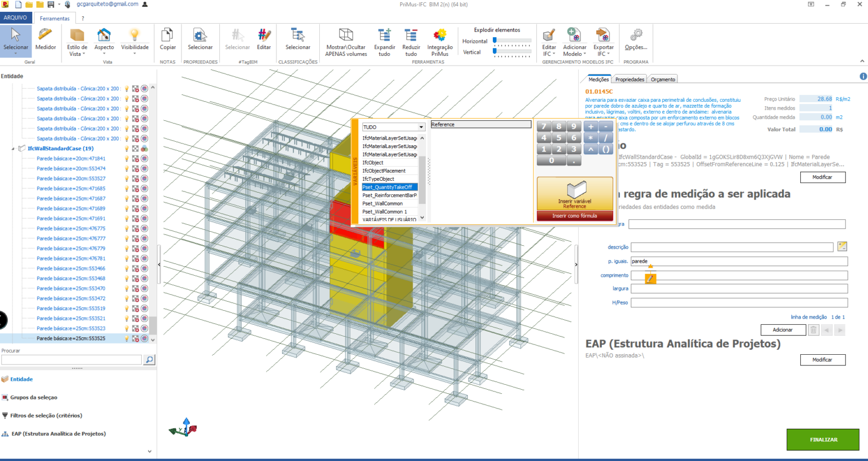Click the red visibility toggle next to Parede básica:e=20cm:471841
Viewport: 868px width, 461px height.
(136, 158)
